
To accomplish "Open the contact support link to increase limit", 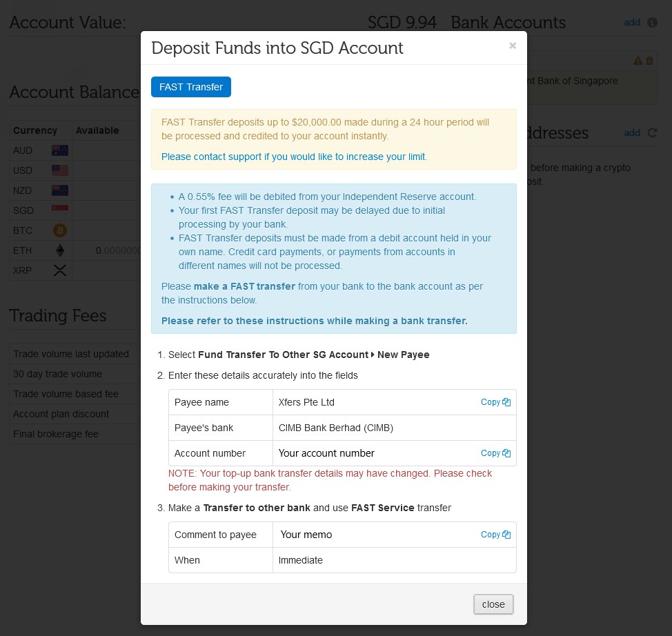I will click(294, 157).
